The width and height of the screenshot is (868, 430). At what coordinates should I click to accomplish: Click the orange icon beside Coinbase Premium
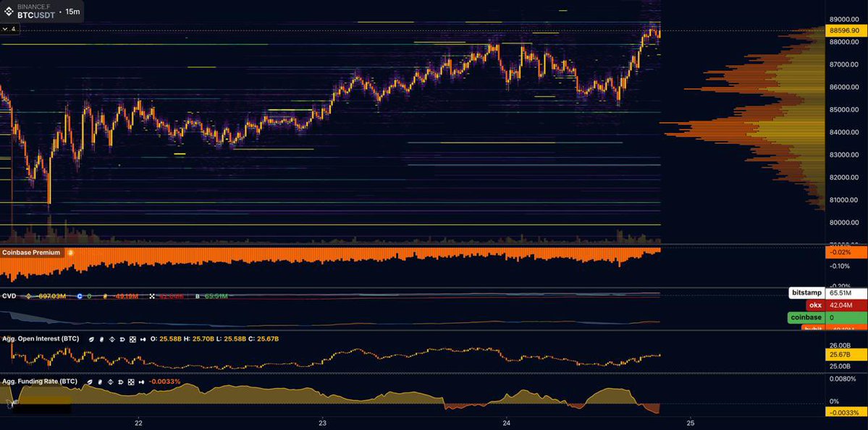pos(70,253)
